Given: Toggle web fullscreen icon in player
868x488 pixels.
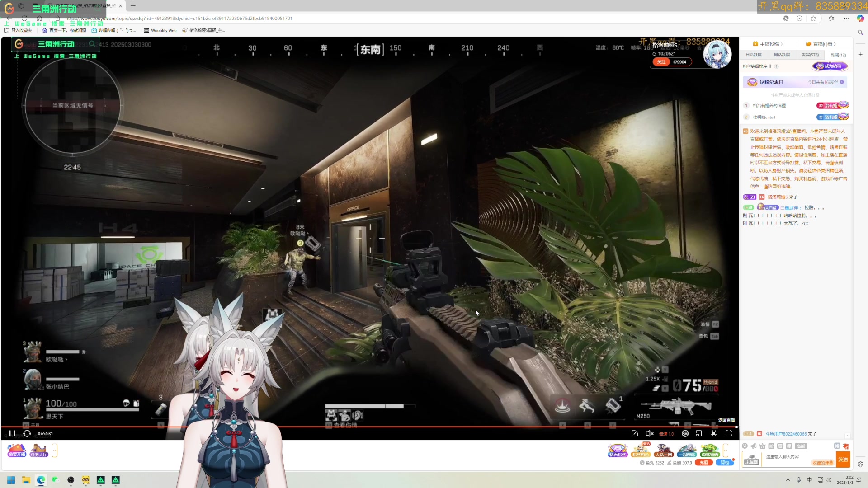Looking at the screenshot, I should pyautogui.click(x=714, y=433).
